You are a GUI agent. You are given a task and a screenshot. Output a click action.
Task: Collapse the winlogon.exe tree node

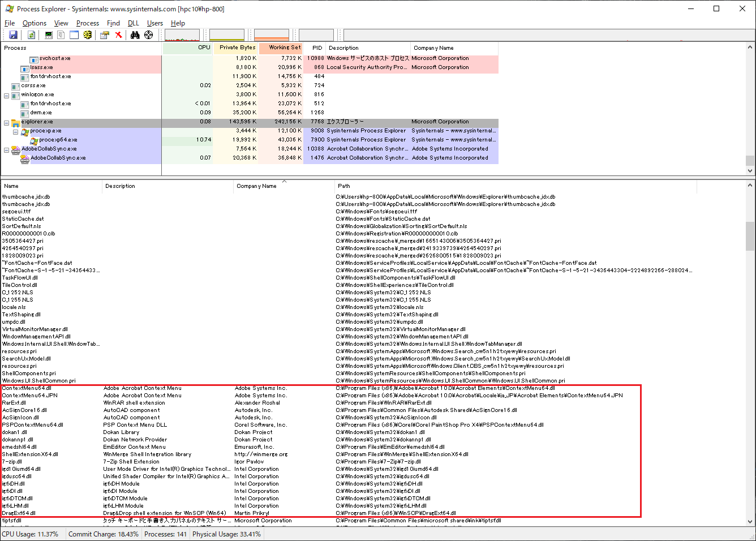[6, 96]
